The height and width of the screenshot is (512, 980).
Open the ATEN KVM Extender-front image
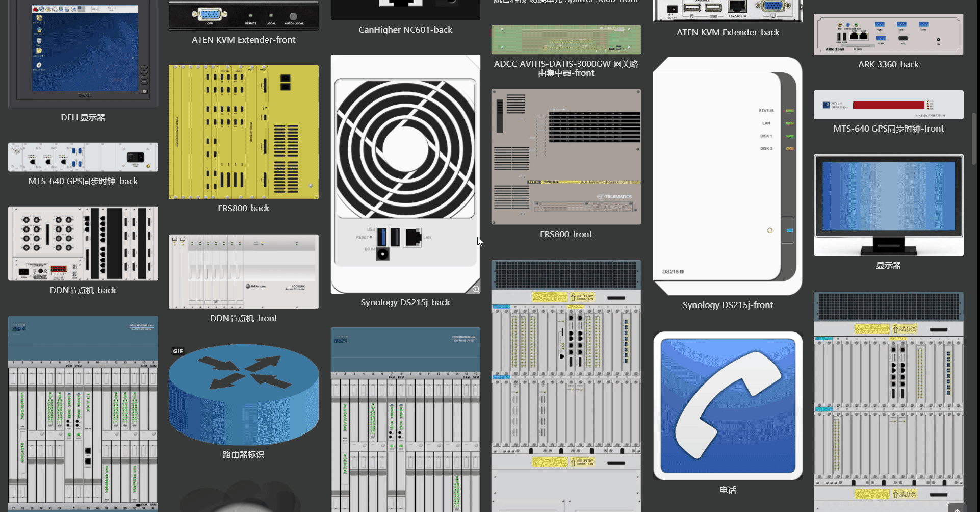point(244,15)
